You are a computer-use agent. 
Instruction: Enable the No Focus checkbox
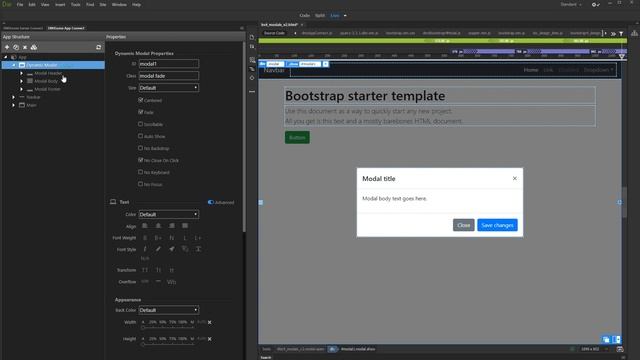pyautogui.click(x=140, y=184)
